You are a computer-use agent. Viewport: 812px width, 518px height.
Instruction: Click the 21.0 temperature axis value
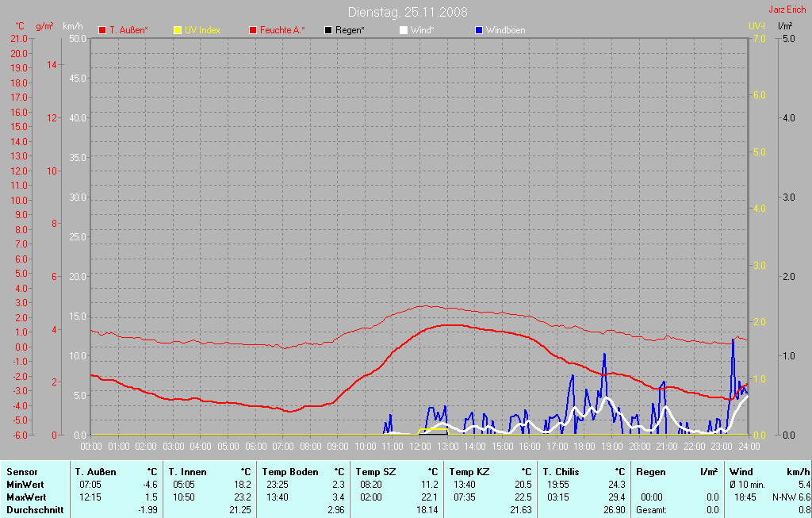pyautogui.click(x=19, y=39)
